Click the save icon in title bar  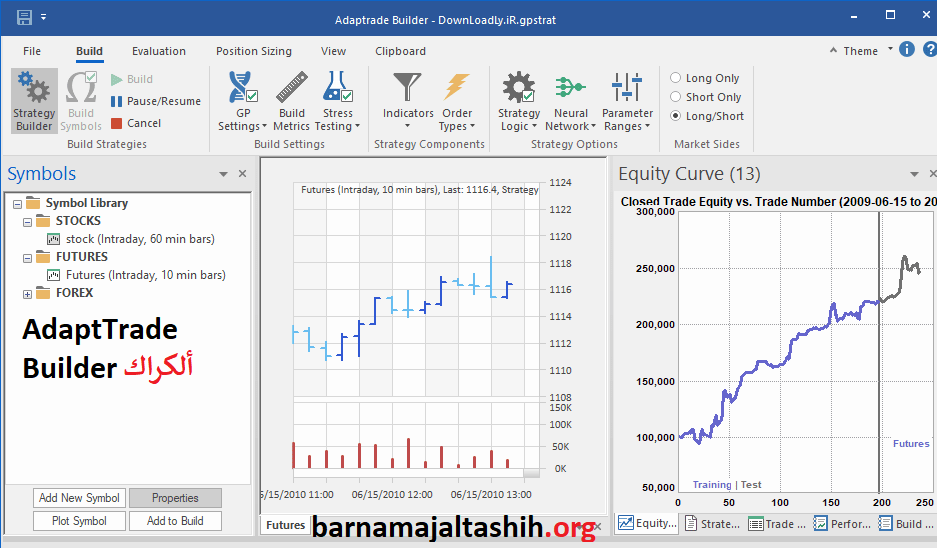pyautogui.click(x=25, y=17)
